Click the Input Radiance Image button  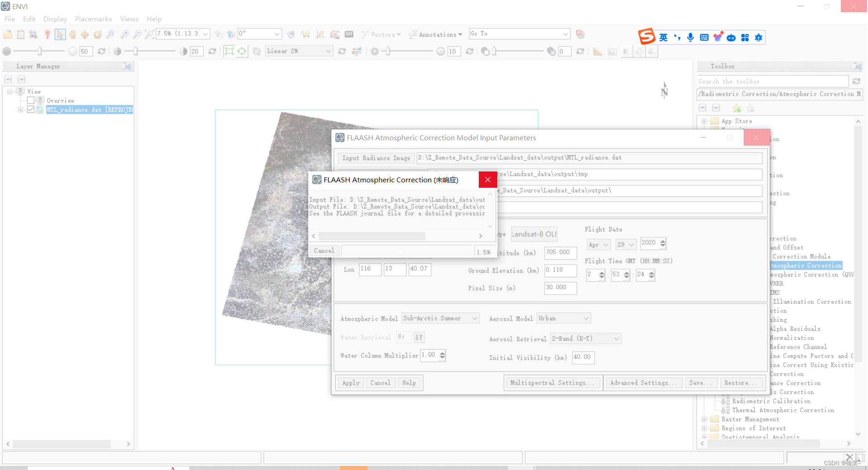(x=376, y=158)
